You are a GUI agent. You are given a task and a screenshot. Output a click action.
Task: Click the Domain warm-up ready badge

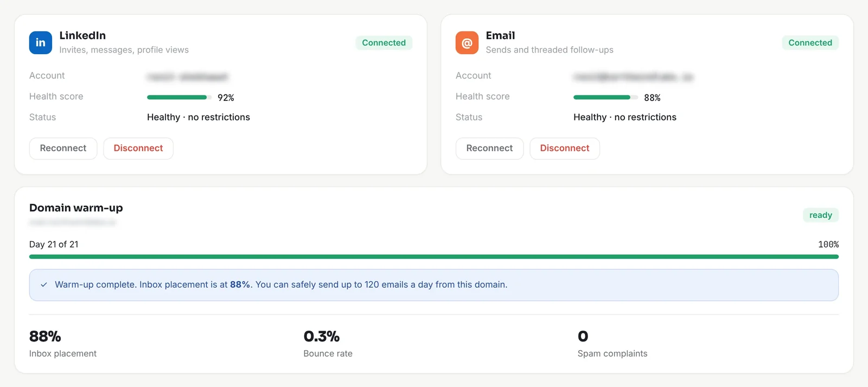pyautogui.click(x=821, y=215)
